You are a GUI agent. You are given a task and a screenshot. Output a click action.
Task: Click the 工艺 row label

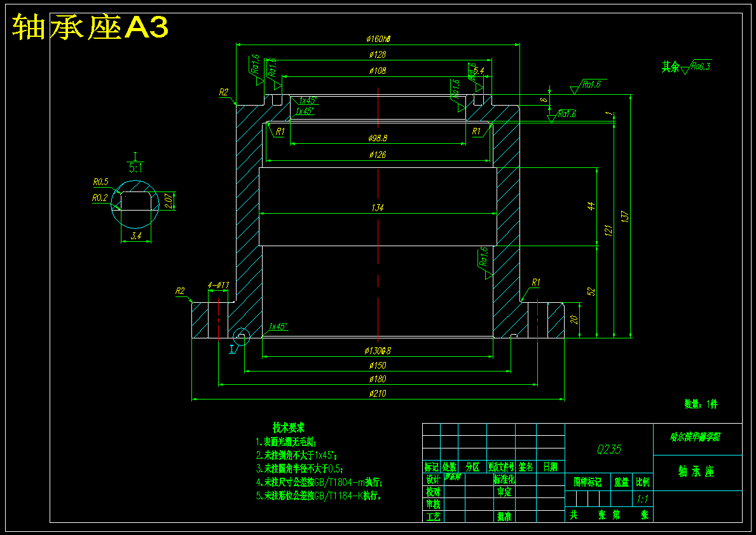432,517
